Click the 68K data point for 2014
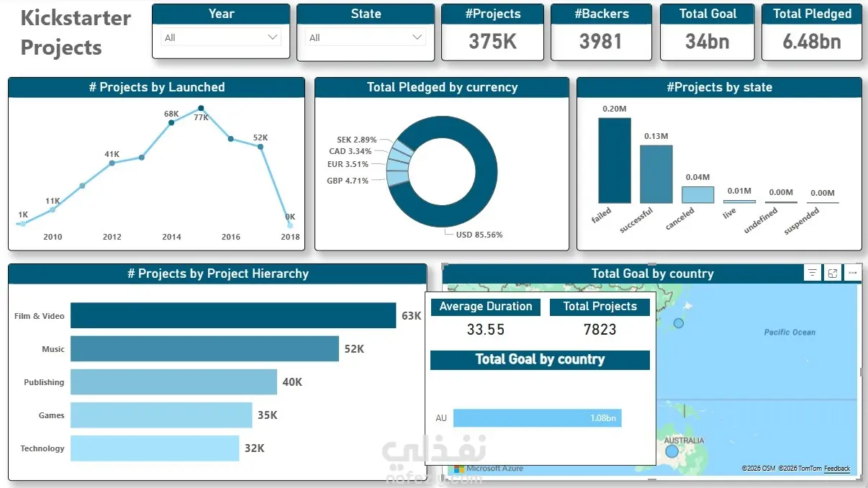868x488 pixels. point(171,123)
